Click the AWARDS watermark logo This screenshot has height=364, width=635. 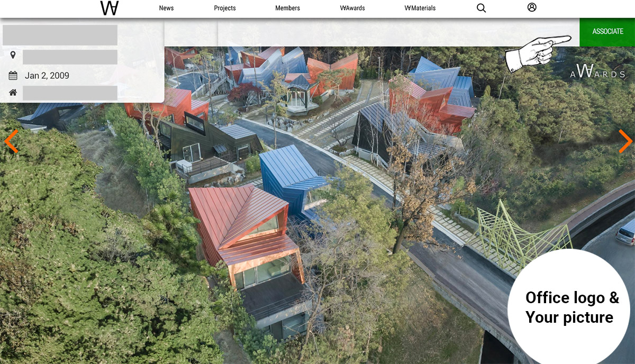597,72
